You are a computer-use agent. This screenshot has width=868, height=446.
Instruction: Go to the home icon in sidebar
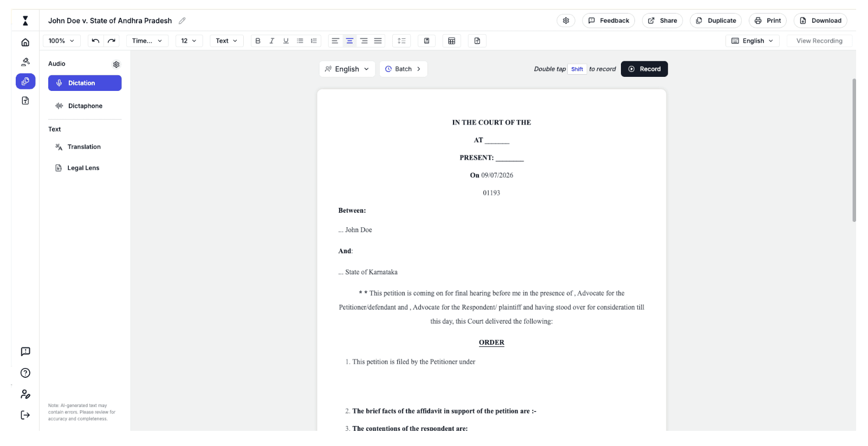tap(25, 42)
